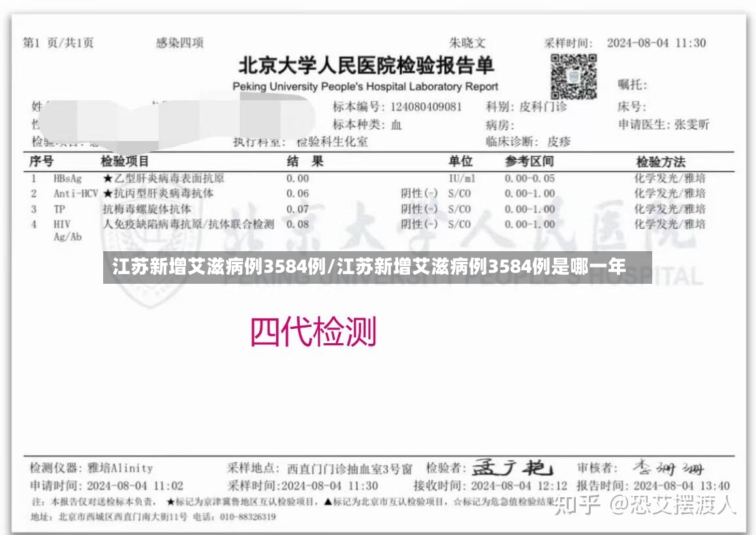Click the 嘱托 field label
756x535 pixels.
632,85
